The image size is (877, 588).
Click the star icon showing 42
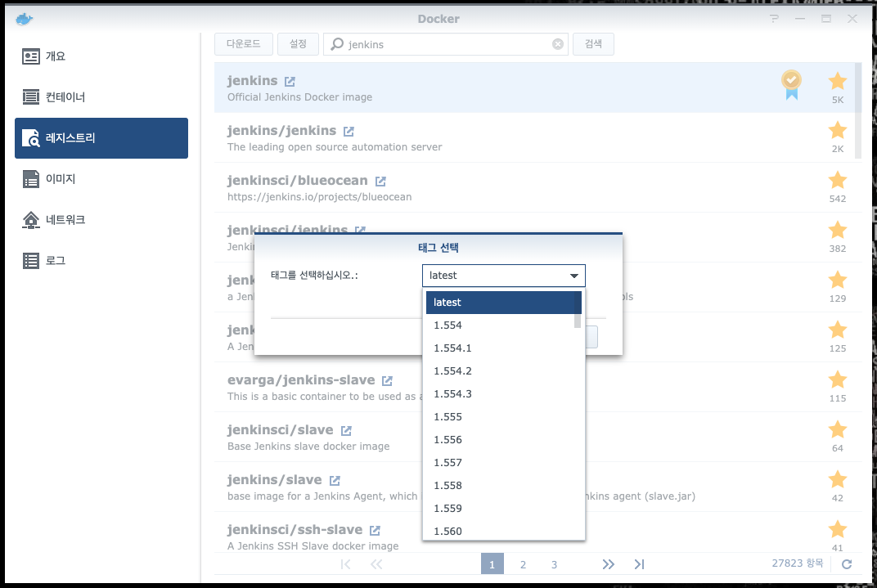coord(837,479)
